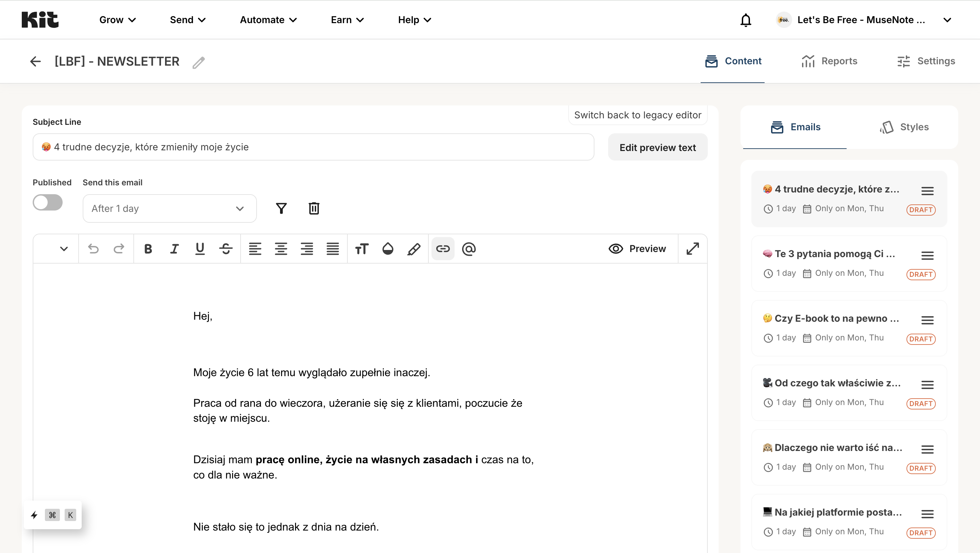Click the strikethrough formatting icon
980x553 pixels.
tap(226, 249)
